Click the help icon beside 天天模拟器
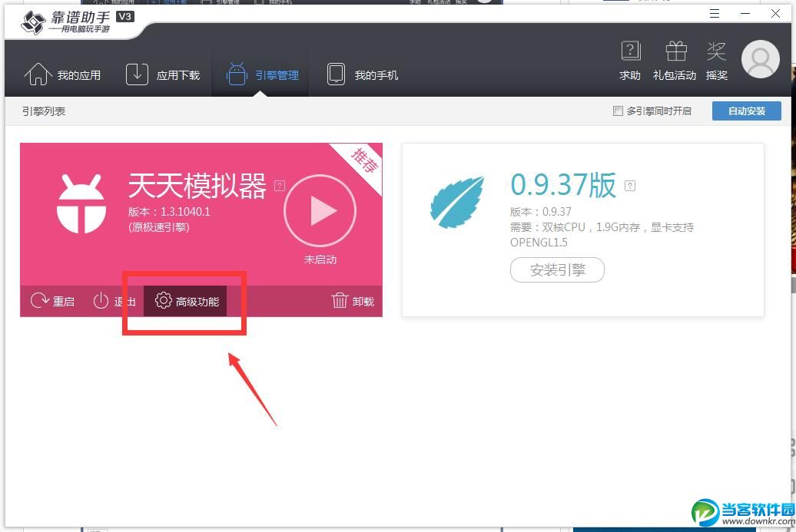Viewport: 796px width, 532px height. [x=280, y=186]
